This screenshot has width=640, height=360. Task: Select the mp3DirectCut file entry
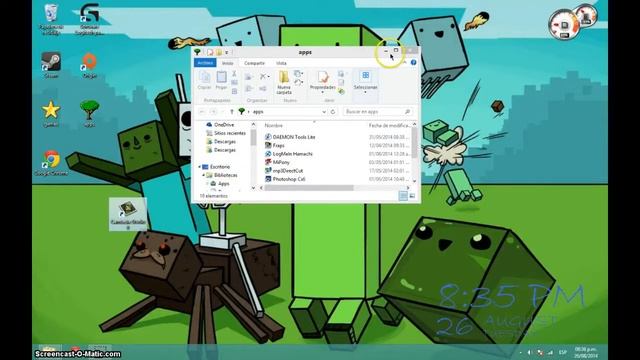[284, 171]
